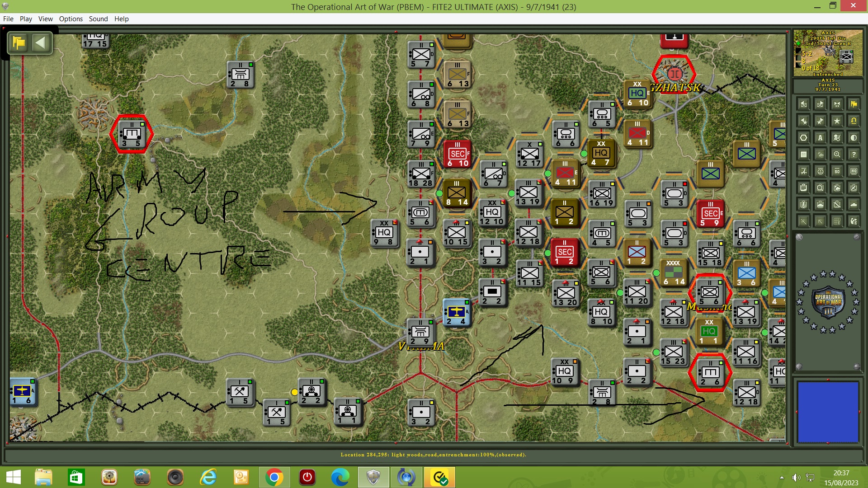Open the Windows Start menu
Screen dimensions: 868x488
[x=13, y=477]
